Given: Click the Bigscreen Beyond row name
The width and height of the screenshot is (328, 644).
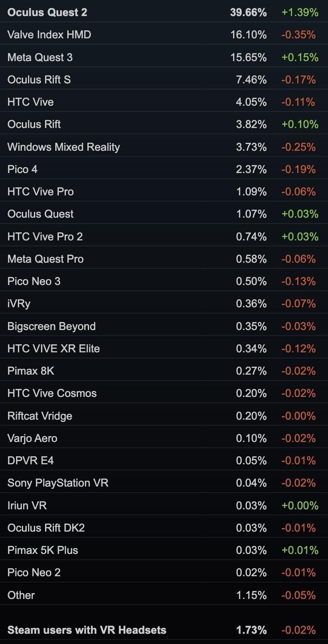Looking at the screenshot, I should coord(52,326).
